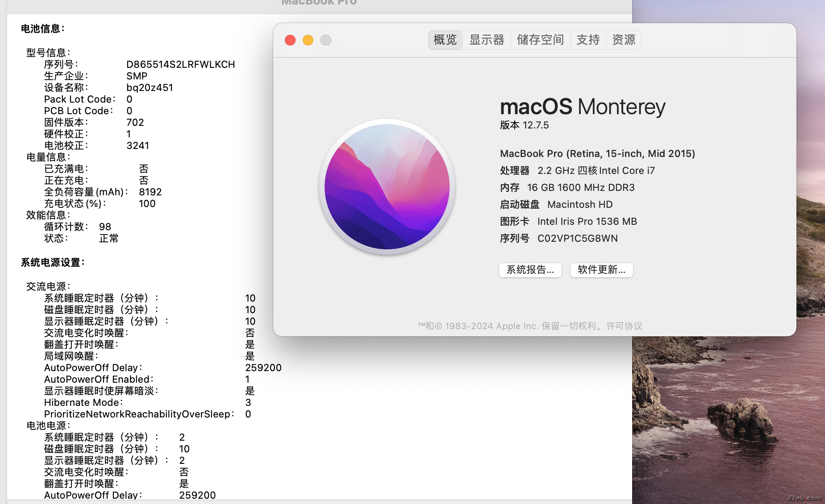The image size is (825, 504).
Task: Click the MacBook Pro model name line
Action: [x=597, y=154]
